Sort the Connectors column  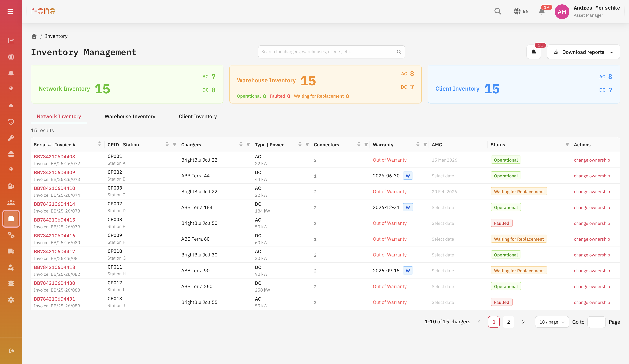point(359,144)
